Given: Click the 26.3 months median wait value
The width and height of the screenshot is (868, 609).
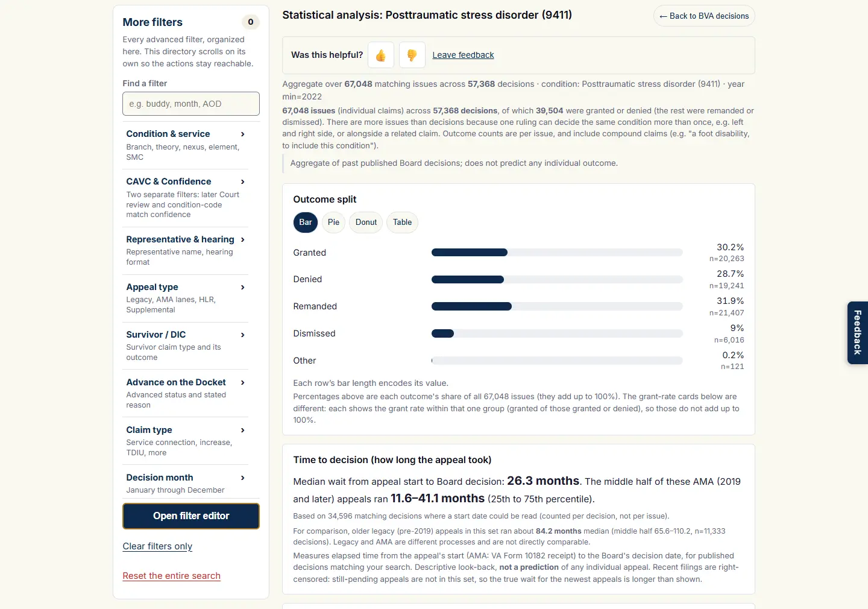Looking at the screenshot, I should pyautogui.click(x=543, y=481).
